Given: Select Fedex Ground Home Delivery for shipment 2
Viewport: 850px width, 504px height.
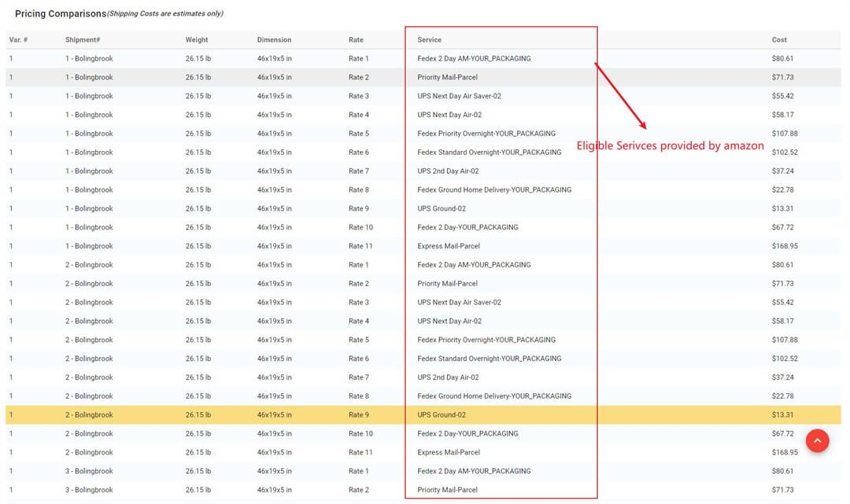Looking at the screenshot, I should click(494, 396).
